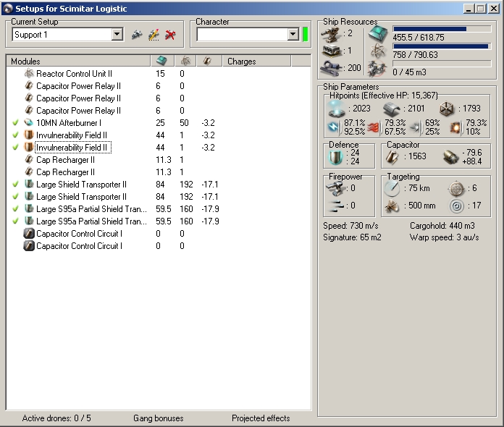Click the Reactor Control Unit II module icon
504x427 pixels.
(x=29, y=74)
